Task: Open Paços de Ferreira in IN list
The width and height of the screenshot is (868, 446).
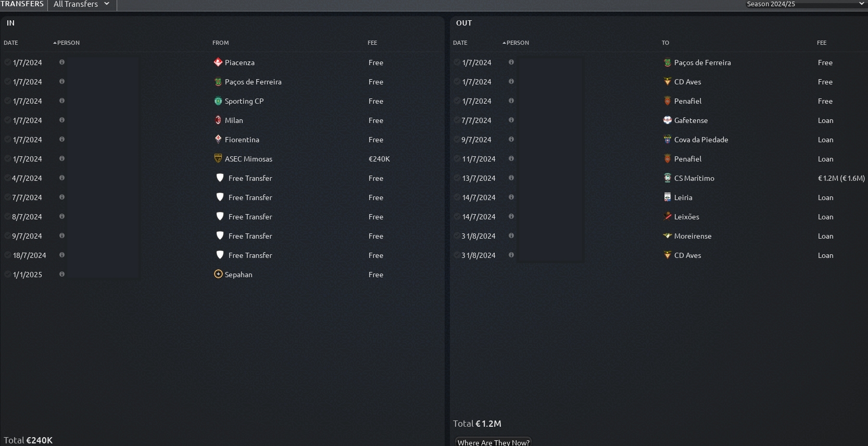Action: (253, 82)
